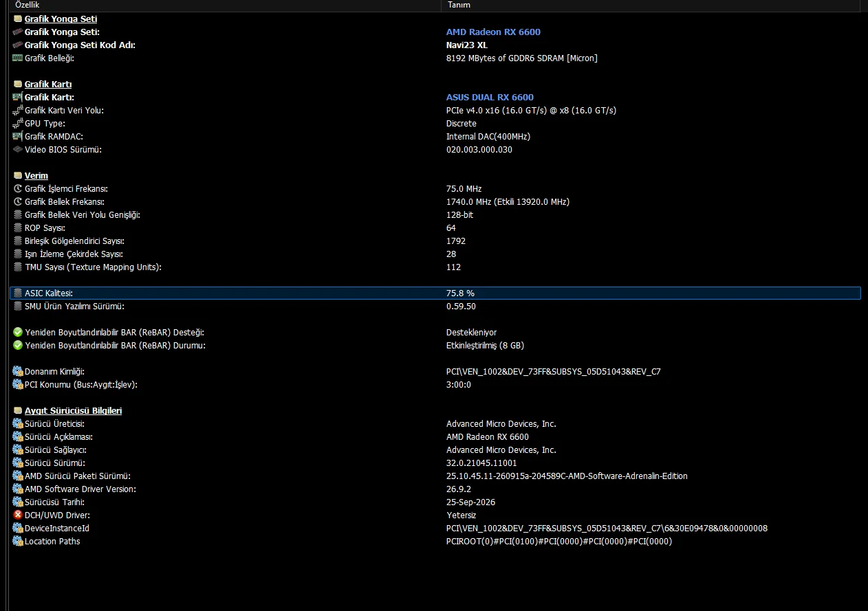Select the memory icon beside Grafik Belleği

[18, 58]
